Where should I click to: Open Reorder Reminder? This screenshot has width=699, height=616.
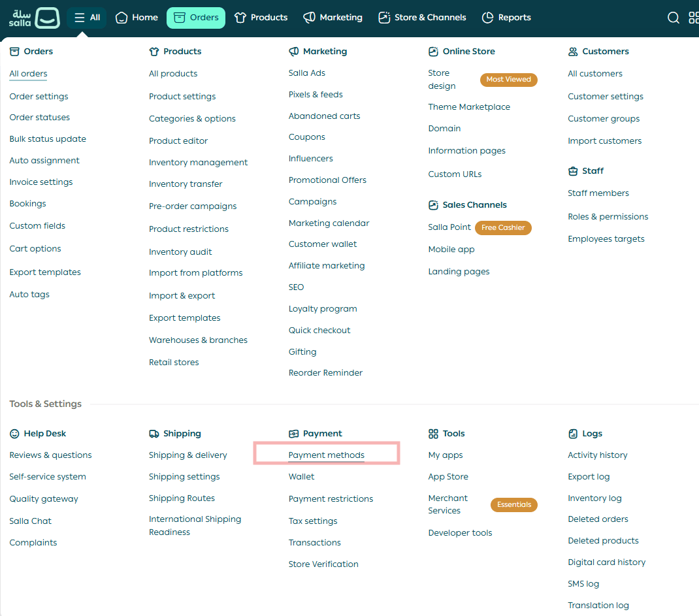(x=325, y=372)
